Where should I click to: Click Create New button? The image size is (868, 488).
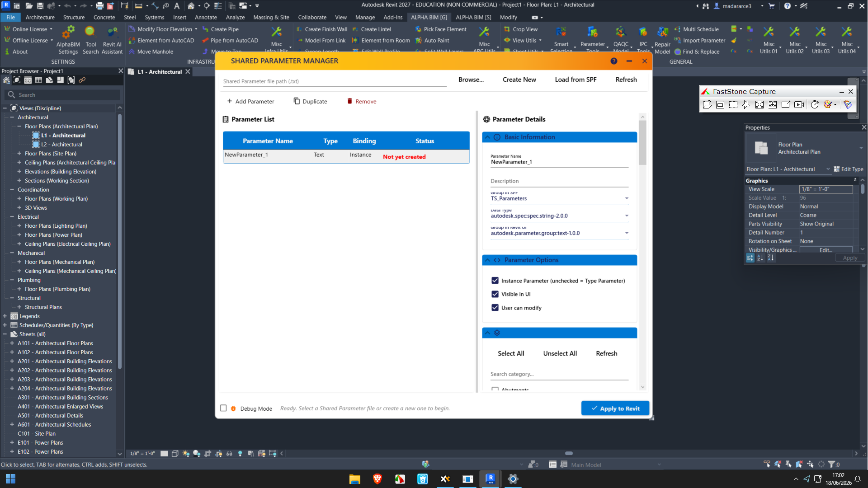[x=519, y=80]
